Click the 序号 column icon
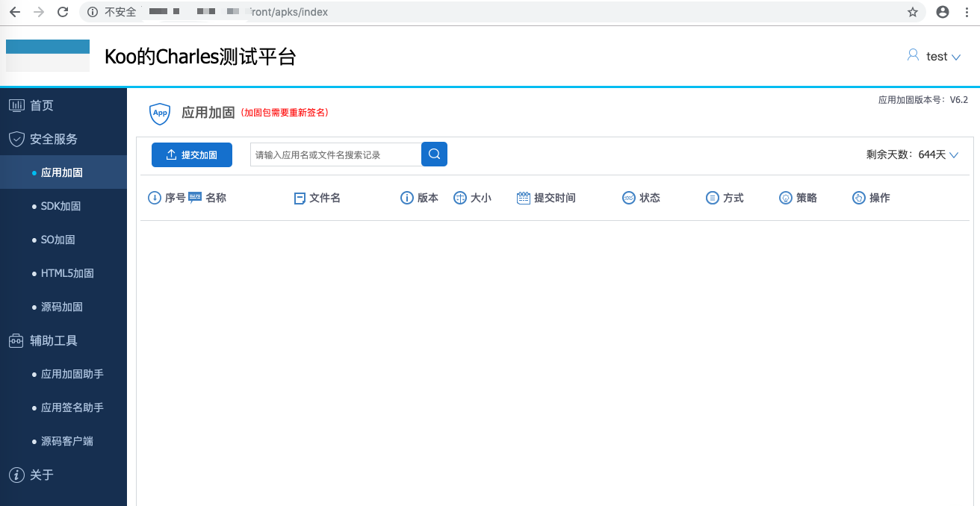 tap(155, 198)
